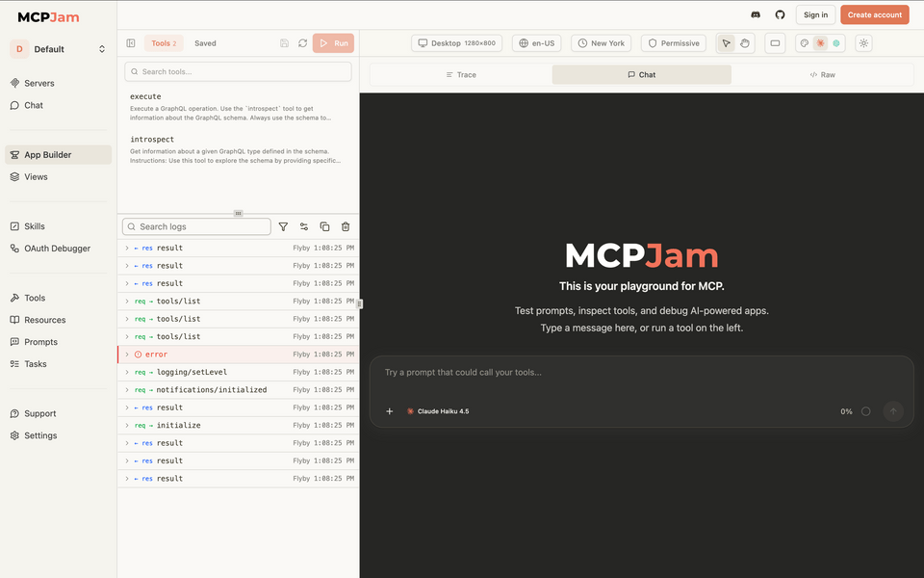Open the GitHub icon in the top bar

(780, 14)
